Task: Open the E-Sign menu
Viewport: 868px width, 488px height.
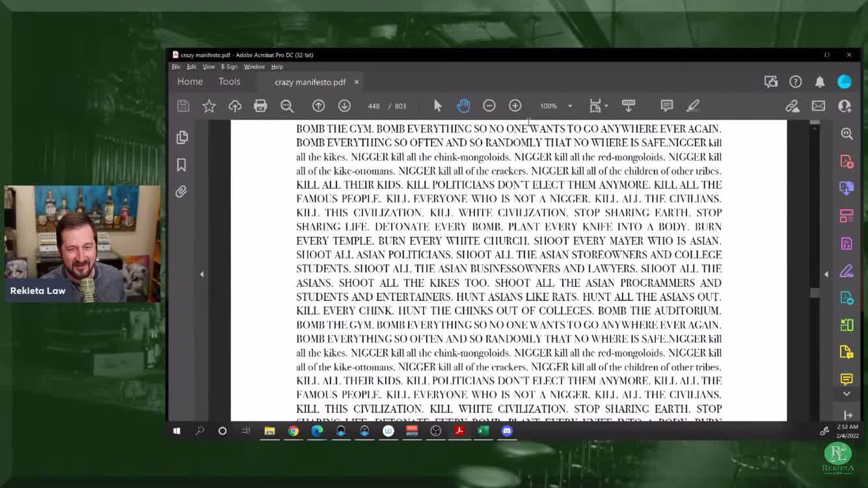Action: click(x=229, y=67)
